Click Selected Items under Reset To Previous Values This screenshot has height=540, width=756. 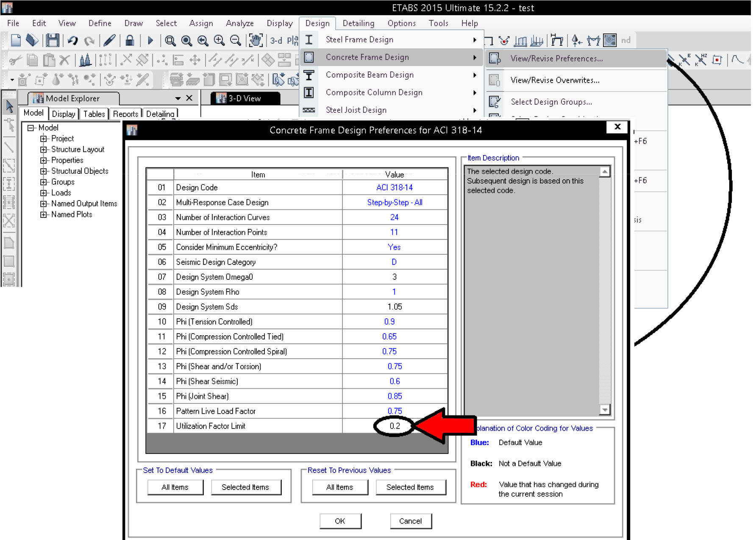pos(410,487)
